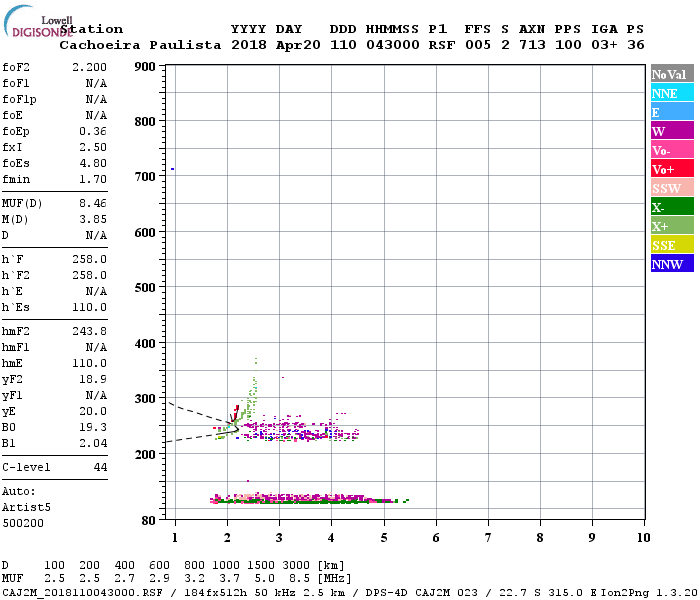Click the fmin value 1.70

[93, 179]
